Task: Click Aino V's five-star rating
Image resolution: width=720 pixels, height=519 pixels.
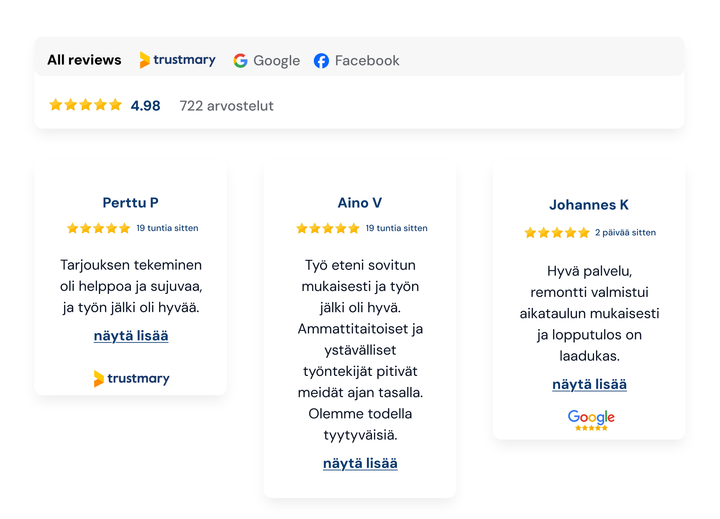Action: tap(327, 228)
